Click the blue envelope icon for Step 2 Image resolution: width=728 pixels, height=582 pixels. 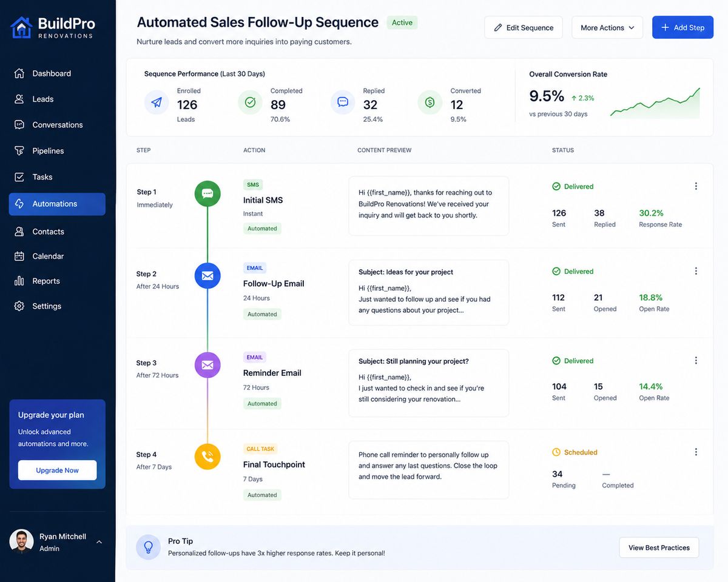(x=207, y=276)
